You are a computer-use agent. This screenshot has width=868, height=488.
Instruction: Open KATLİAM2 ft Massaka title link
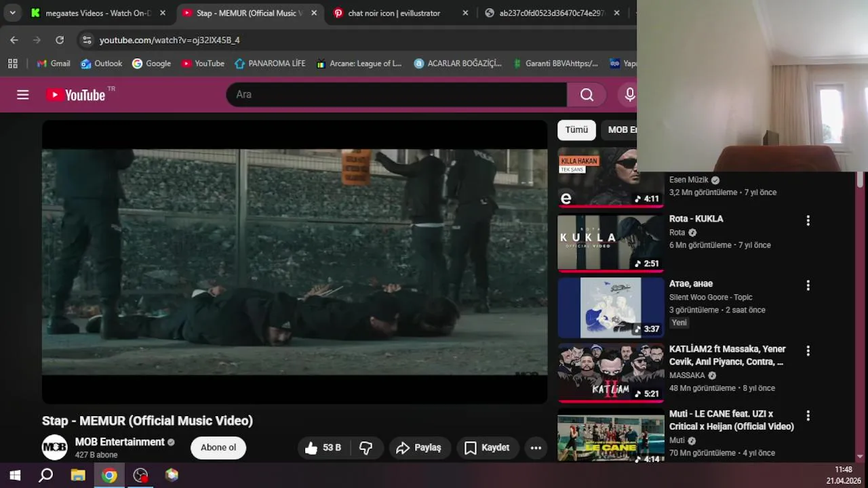coord(728,355)
